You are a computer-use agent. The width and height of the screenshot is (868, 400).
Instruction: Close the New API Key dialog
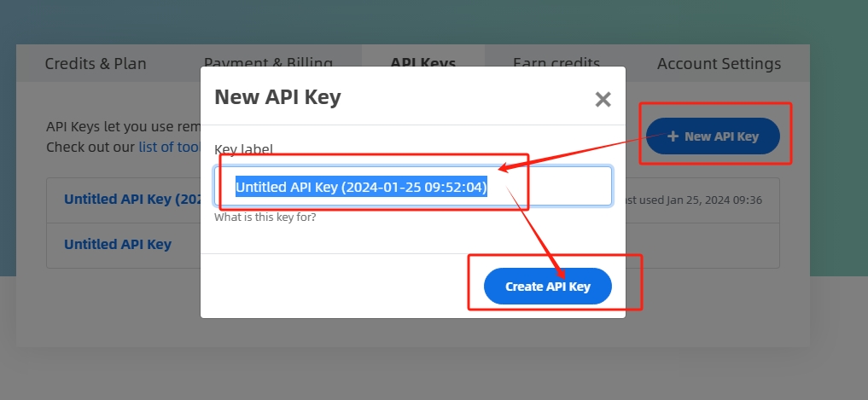(x=603, y=100)
